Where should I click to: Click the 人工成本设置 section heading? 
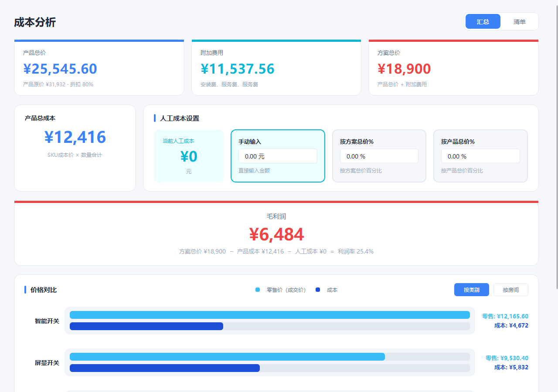coord(180,118)
